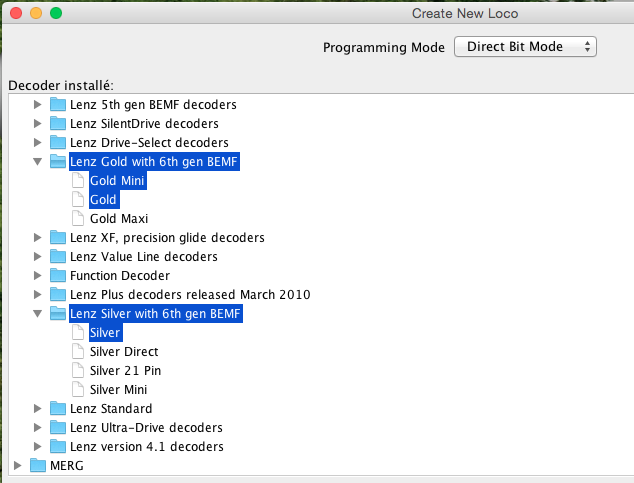Image resolution: width=634 pixels, height=483 pixels.
Task: Choose the Silver Direct decoder
Action: (124, 352)
